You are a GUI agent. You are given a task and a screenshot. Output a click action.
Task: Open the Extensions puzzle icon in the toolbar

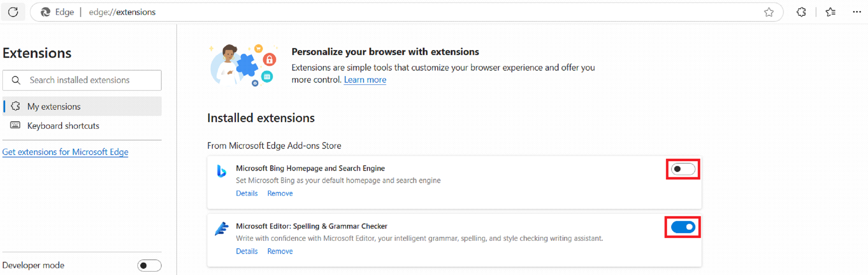pyautogui.click(x=801, y=12)
